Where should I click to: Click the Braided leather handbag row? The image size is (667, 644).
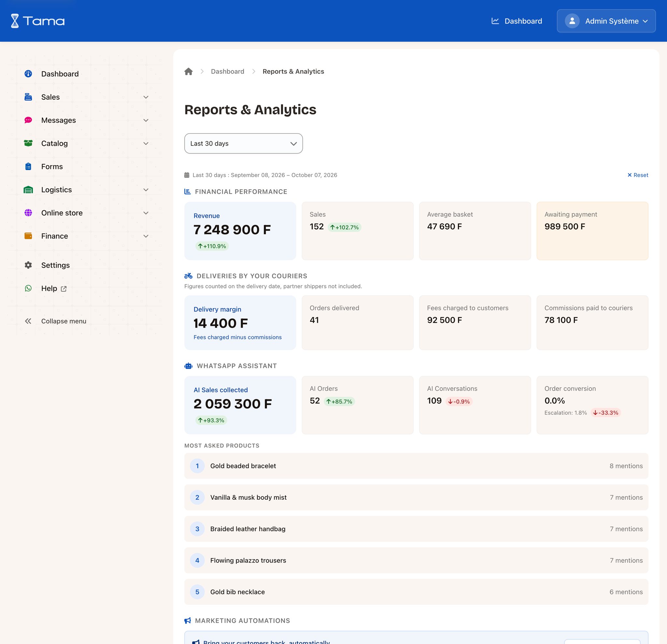click(416, 529)
